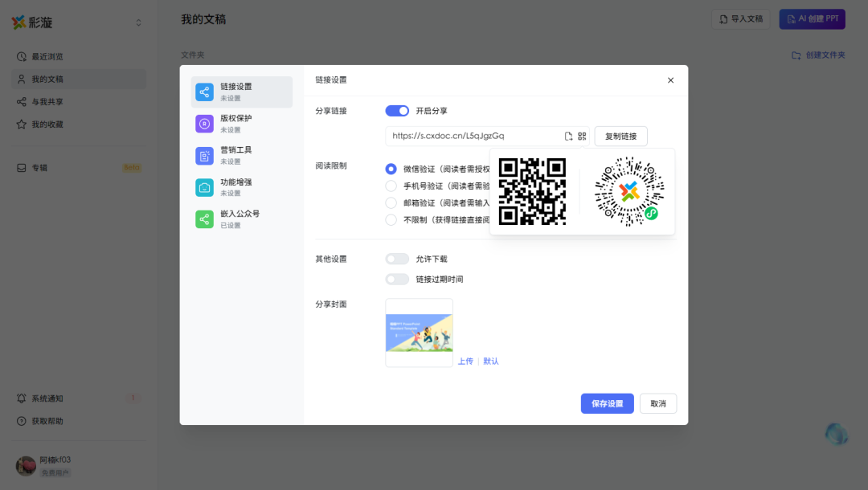The image size is (868, 490).
Task: Switch to the 营销工具 tab
Action: [x=242, y=155]
